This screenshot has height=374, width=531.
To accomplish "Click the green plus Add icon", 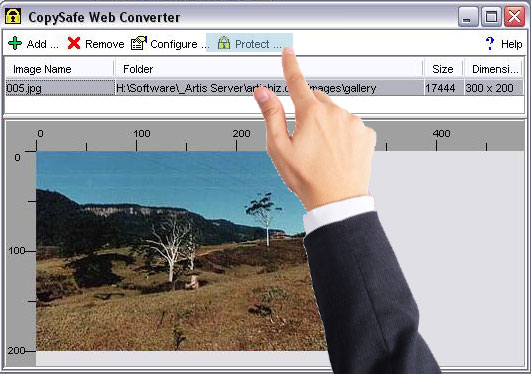I will click(15, 44).
